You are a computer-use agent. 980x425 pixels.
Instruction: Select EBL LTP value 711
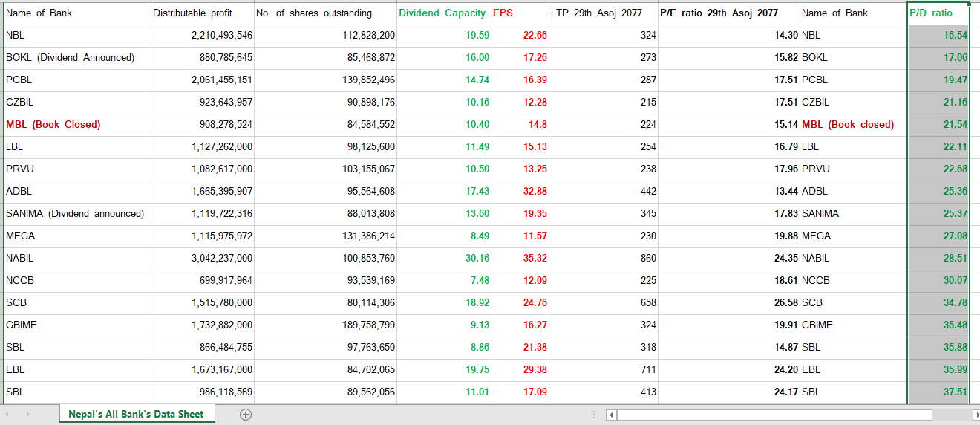click(x=604, y=369)
